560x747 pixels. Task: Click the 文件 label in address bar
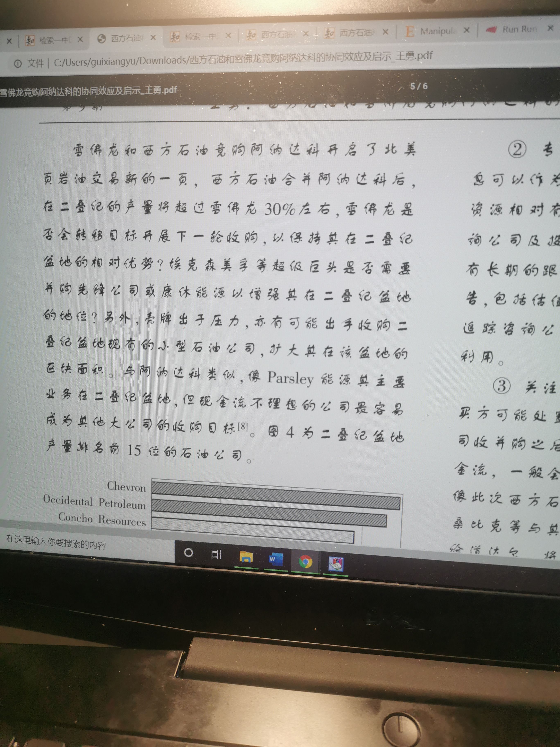coord(35,63)
